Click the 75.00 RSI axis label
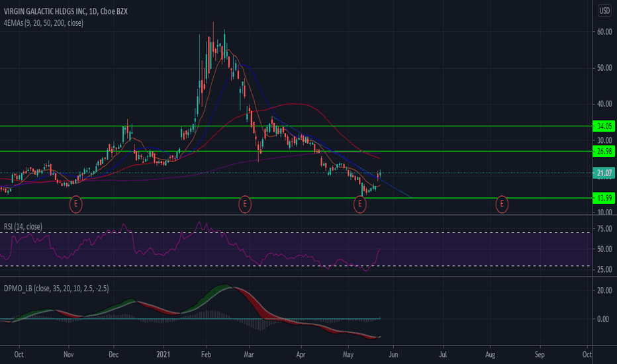Screen dimensions: 617x364 tap(604, 228)
